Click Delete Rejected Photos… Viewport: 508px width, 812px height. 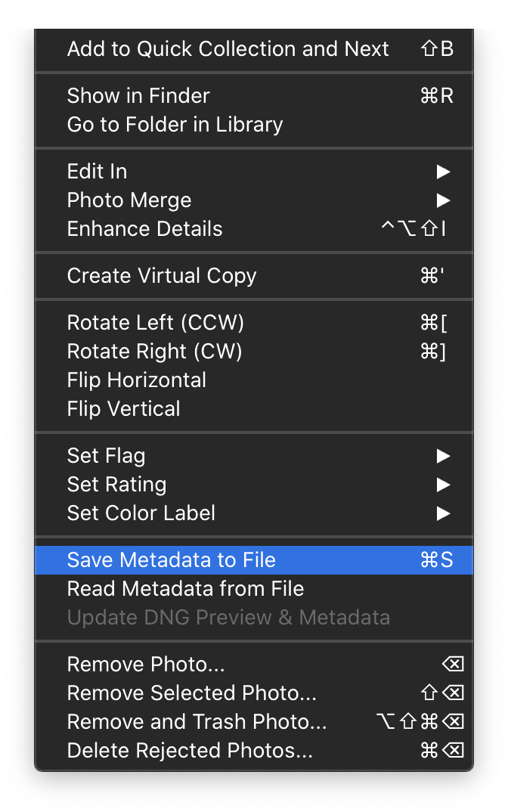tap(190, 751)
